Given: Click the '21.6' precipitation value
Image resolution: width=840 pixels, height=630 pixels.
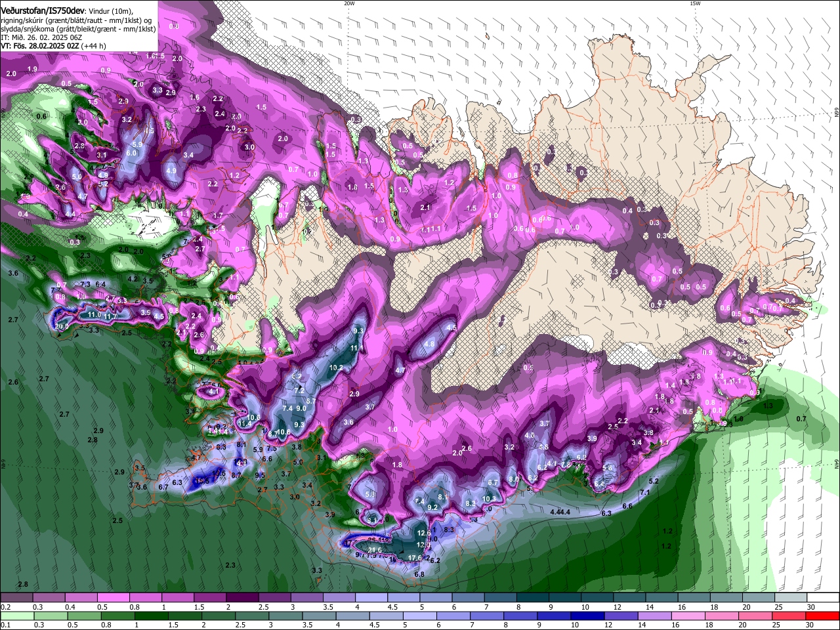Looking at the screenshot, I should click(x=375, y=550).
